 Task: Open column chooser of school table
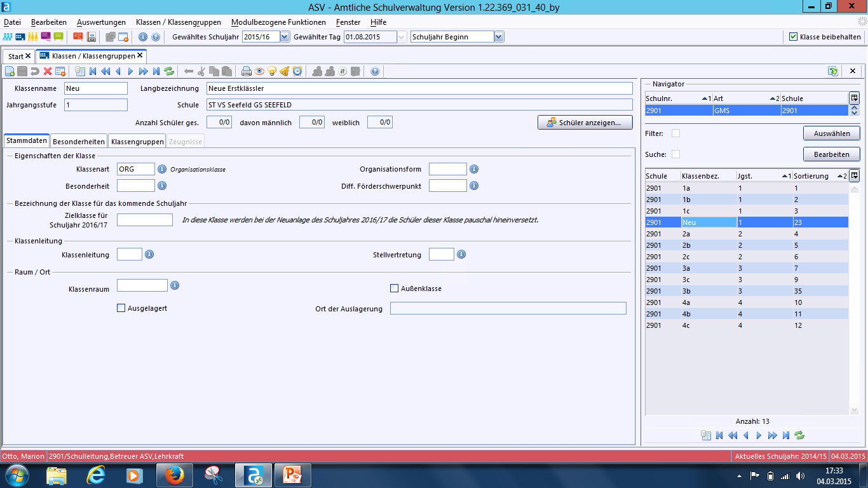855,98
